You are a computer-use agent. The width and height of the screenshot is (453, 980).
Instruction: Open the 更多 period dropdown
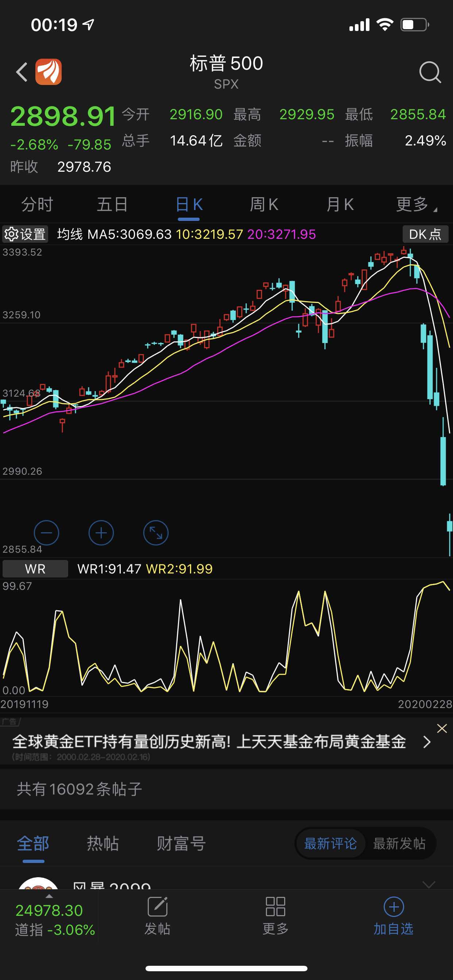417,204
